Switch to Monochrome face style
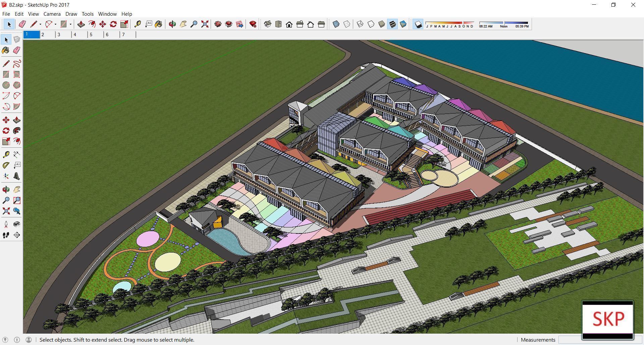Image resolution: width=644 pixels, height=345 pixels. [x=403, y=24]
